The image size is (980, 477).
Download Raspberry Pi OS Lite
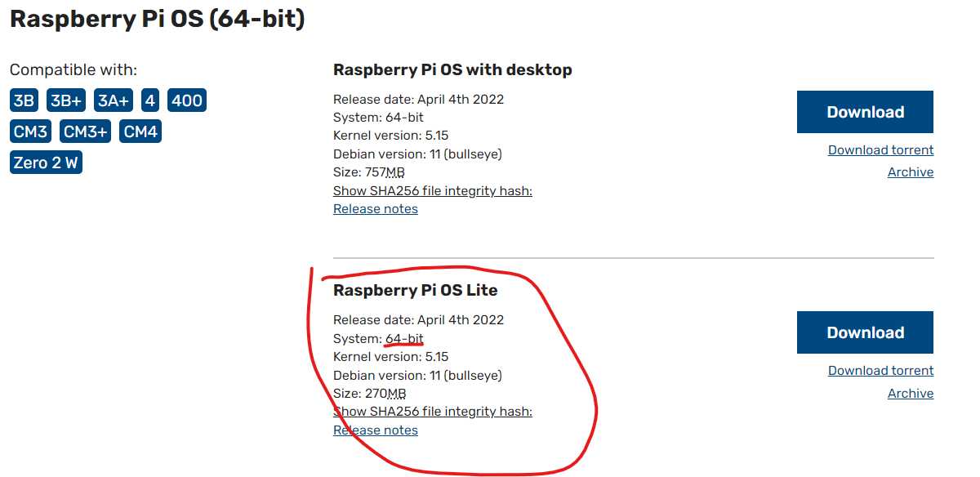865,332
